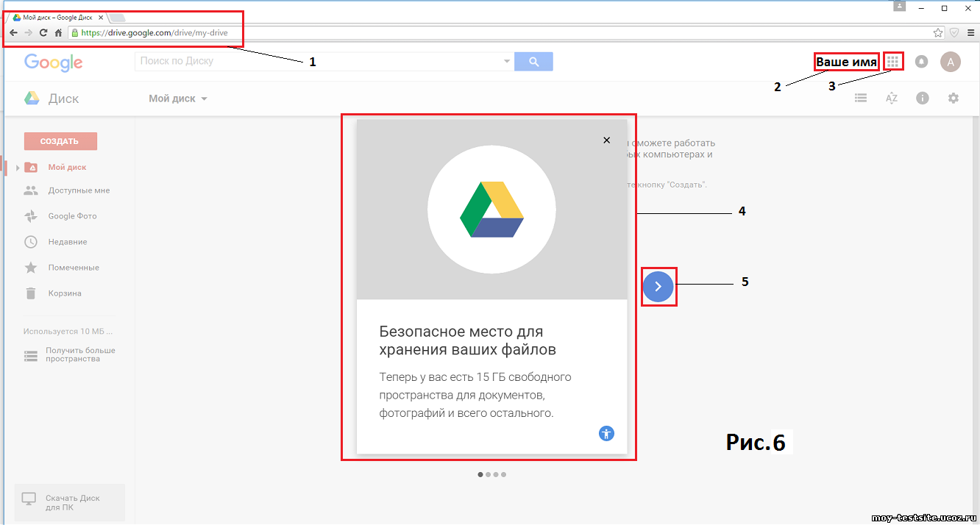Bookmark page with star icon
Image resolution: width=980 pixels, height=525 pixels.
pos(938,32)
